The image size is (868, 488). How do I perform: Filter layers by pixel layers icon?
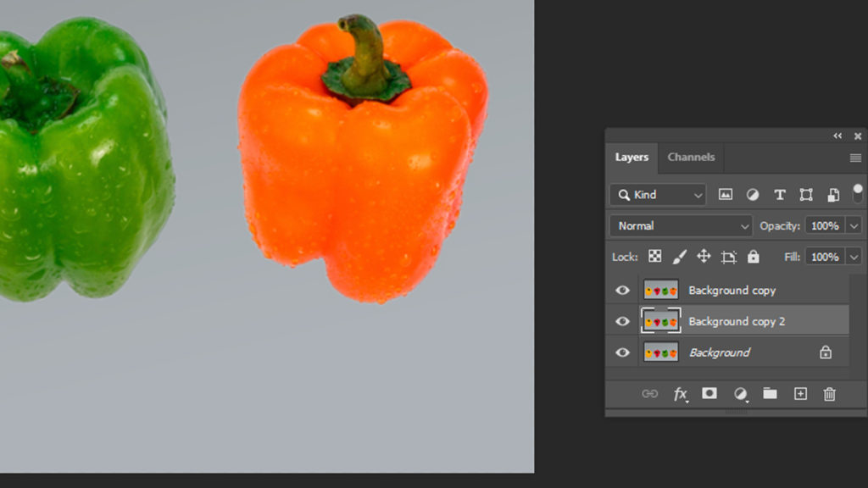[x=726, y=194]
